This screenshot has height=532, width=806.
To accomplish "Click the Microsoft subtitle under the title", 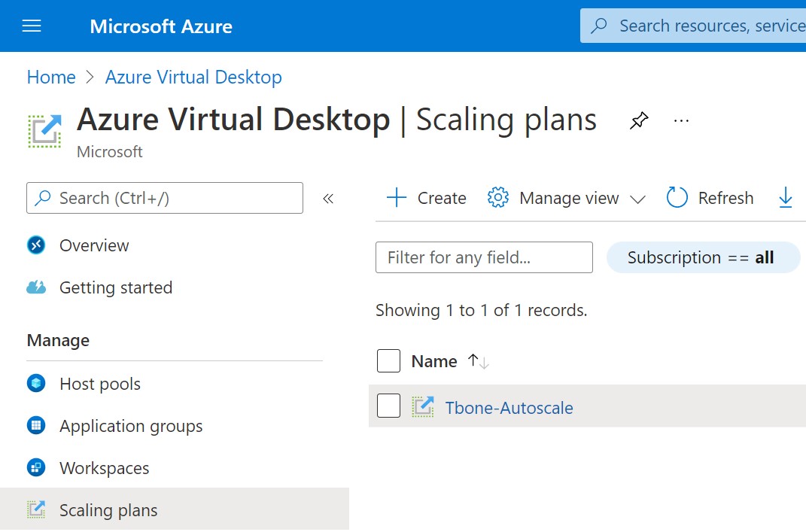I will (x=109, y=152).
